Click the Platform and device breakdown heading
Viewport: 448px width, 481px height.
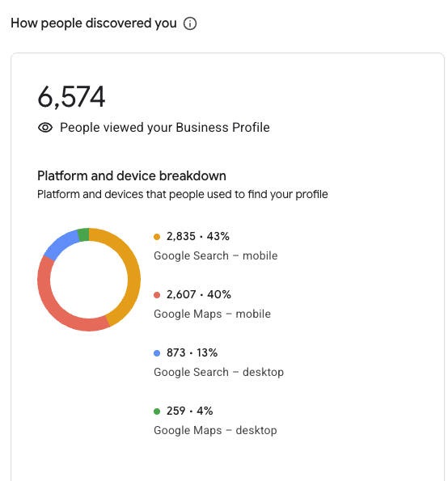(x=132, y=176)
